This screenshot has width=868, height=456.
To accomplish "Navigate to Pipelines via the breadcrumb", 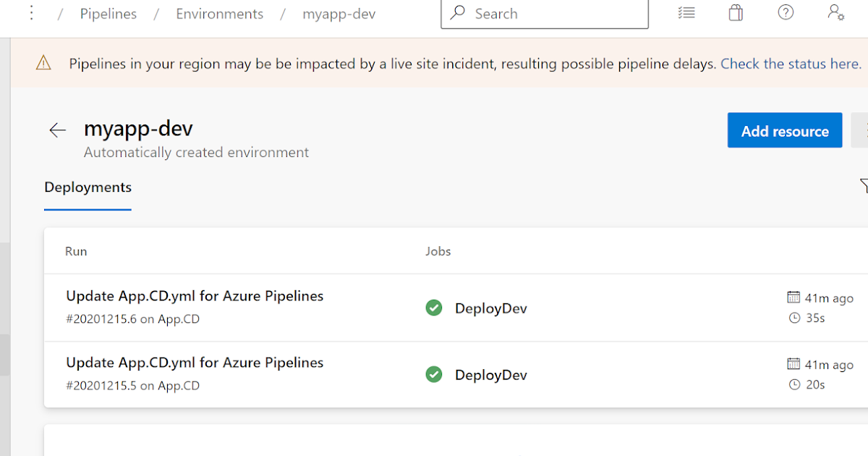I will (109, 13).
